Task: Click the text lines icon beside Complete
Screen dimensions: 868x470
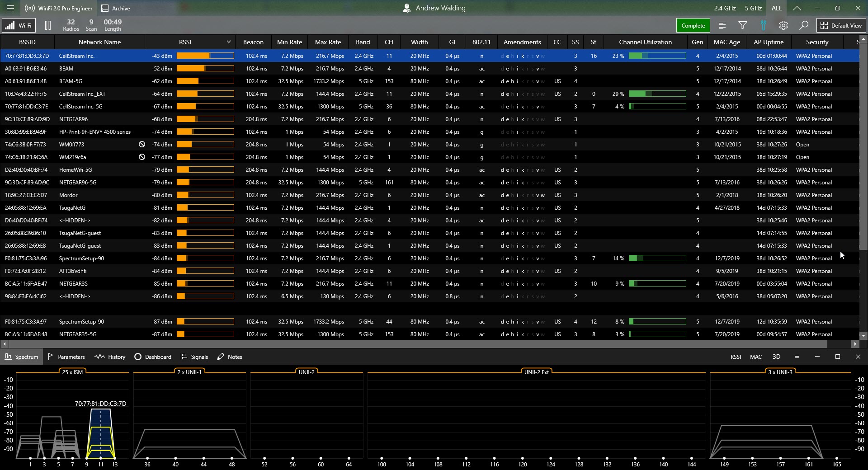Action: [722, 25]
